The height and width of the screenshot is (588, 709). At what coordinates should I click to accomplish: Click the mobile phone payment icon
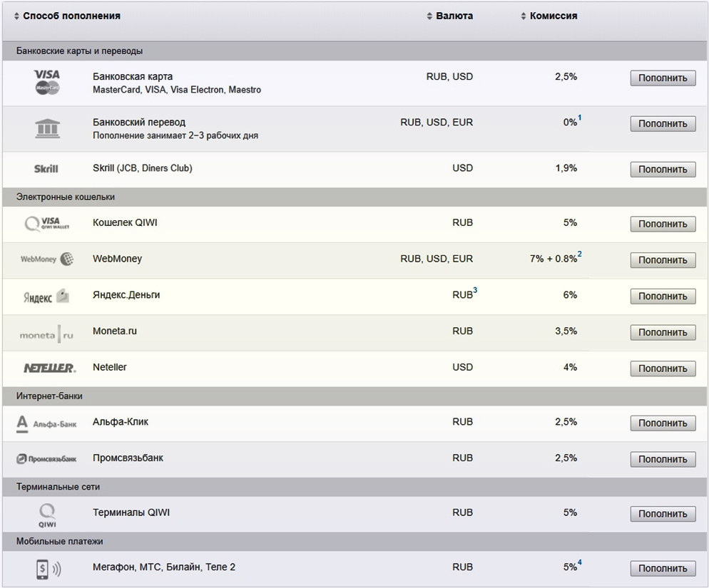(x=48, y=569)
